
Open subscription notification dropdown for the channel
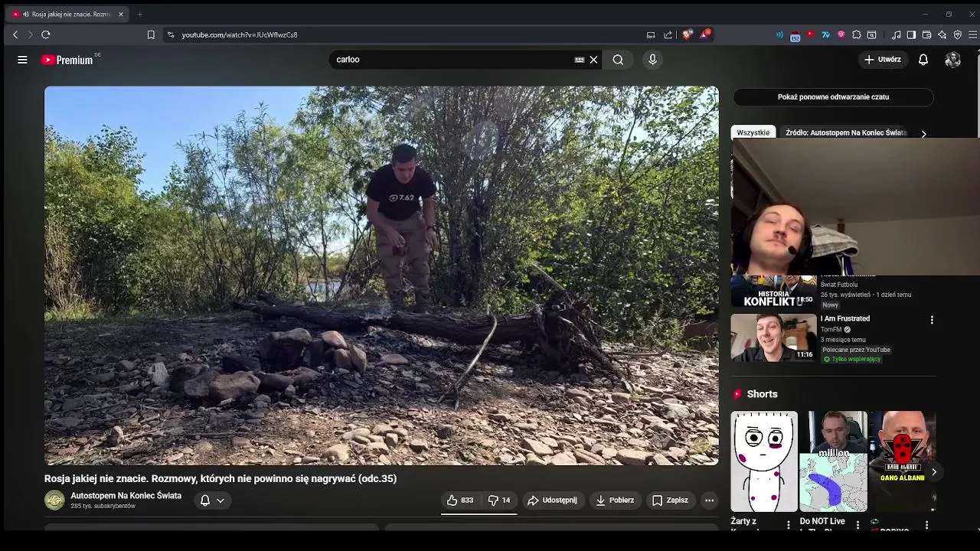pos(212,500)
